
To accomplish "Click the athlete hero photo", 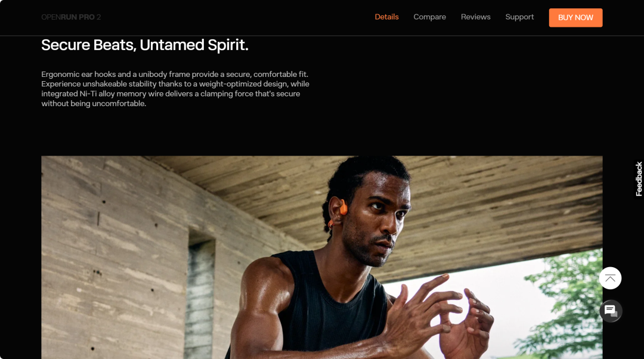I will pos(321,257).
